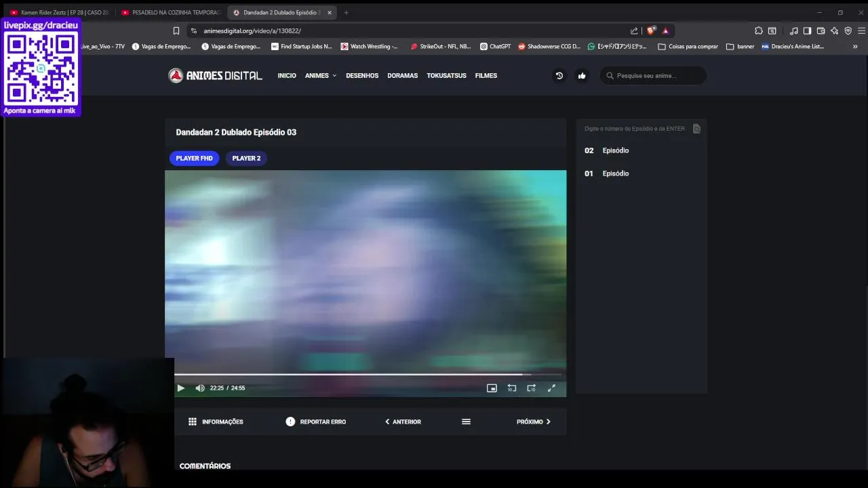
Task: Open a new browser tab
Action: pos(346,12)
